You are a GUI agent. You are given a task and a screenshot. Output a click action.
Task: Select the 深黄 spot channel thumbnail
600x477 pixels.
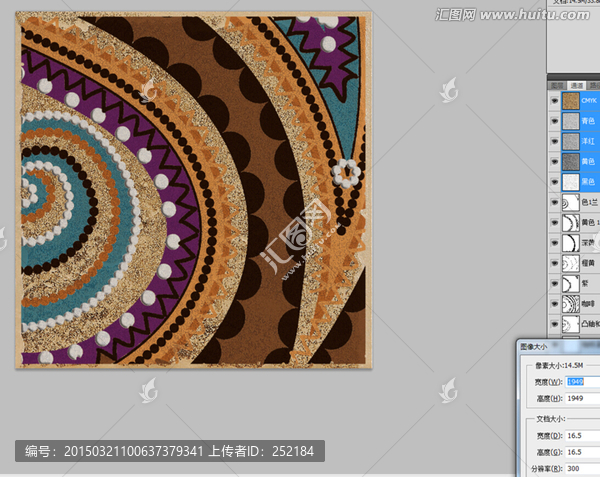tap(570, 243)
